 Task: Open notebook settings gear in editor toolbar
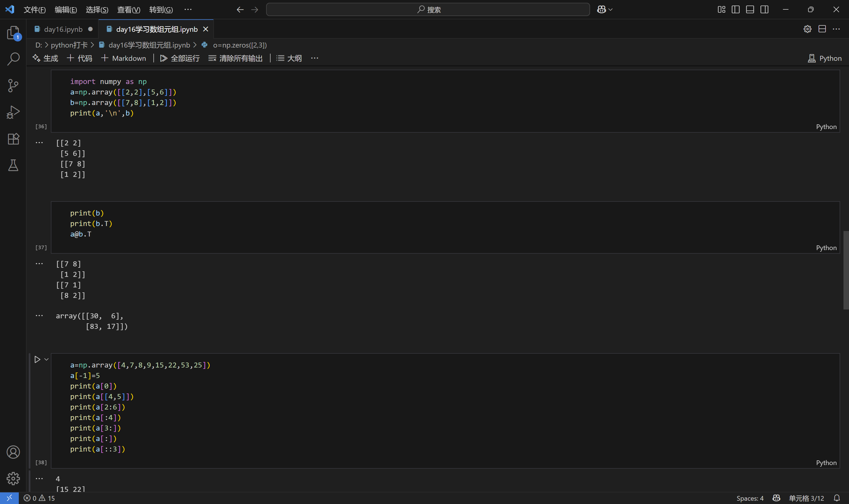pos(807,29)
